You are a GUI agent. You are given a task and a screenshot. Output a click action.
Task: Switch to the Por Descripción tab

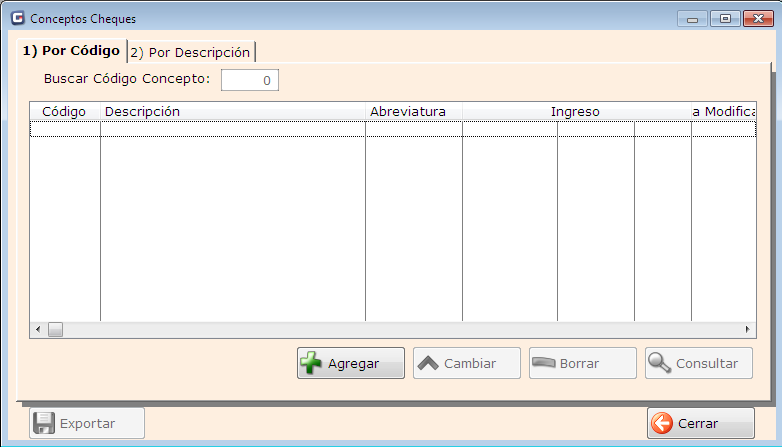pyautogui.click(x=190, y=52)
